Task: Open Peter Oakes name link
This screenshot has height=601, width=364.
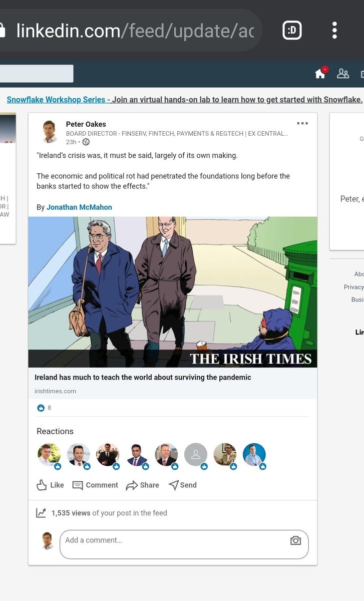Action: coord(86,124)
